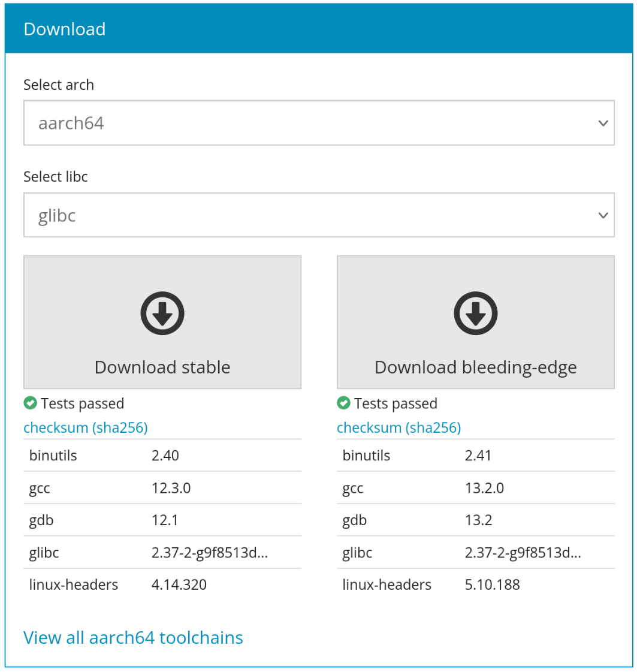The width and height of the screenshot is (637, 672).
Task: Click the bleeding-edge linux-headers 5.10.188 value
Action: 492,584
